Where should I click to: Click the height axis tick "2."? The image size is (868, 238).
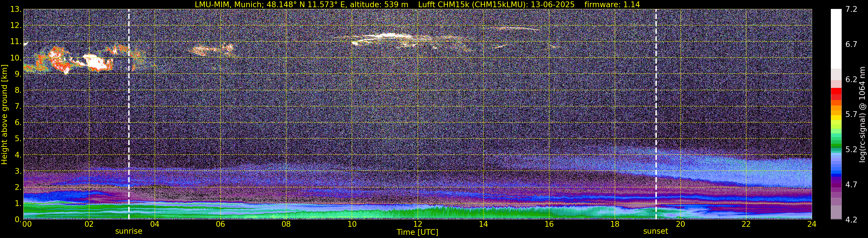[x=18, y=187]
